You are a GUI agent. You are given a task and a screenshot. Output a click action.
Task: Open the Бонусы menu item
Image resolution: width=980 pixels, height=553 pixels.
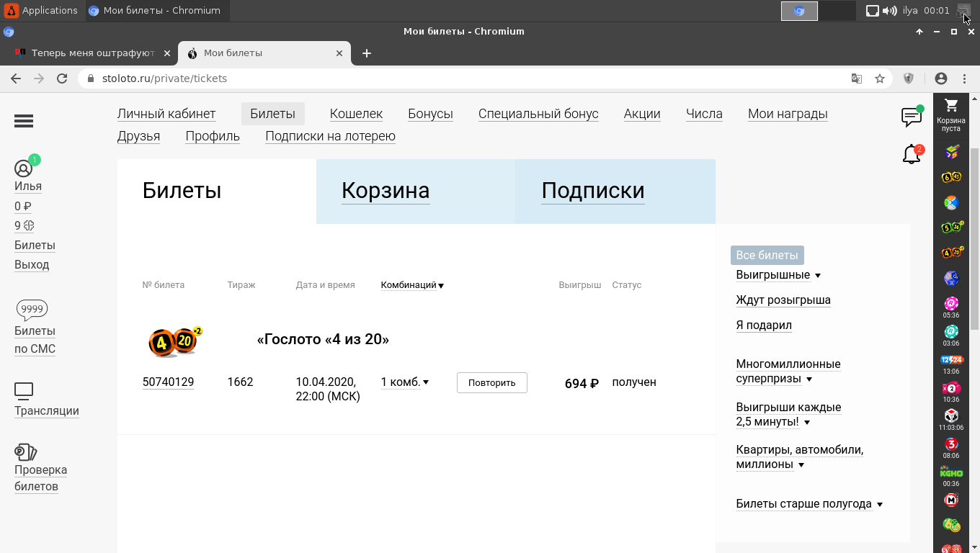click(x=430, y=114)
